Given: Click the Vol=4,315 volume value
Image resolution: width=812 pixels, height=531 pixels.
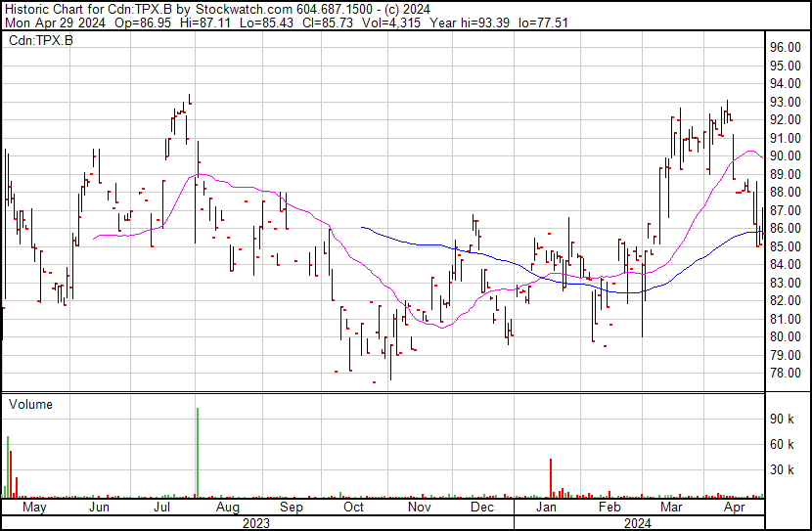Looking at the screenshot, I should tap(391, 22).
